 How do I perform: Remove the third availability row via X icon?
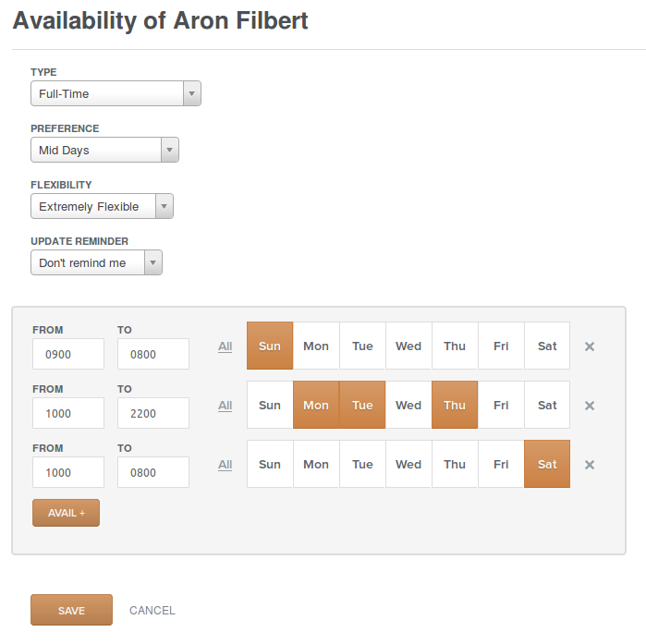(x=589, y=465)
